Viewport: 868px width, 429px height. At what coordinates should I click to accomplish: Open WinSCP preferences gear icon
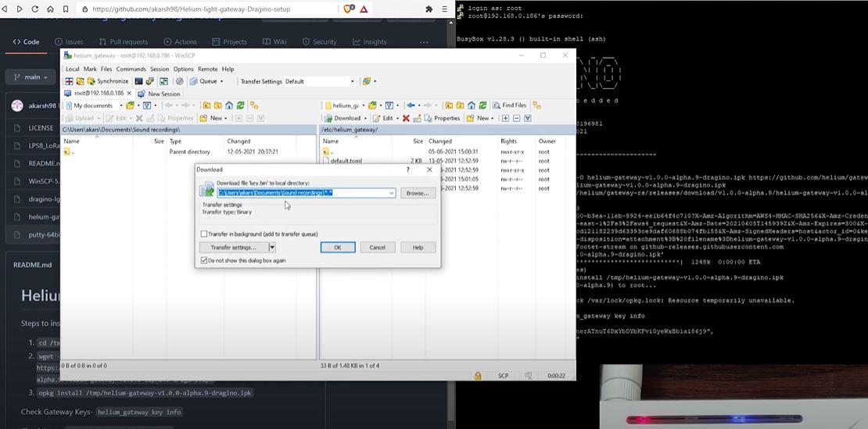[x=179, y=81]
